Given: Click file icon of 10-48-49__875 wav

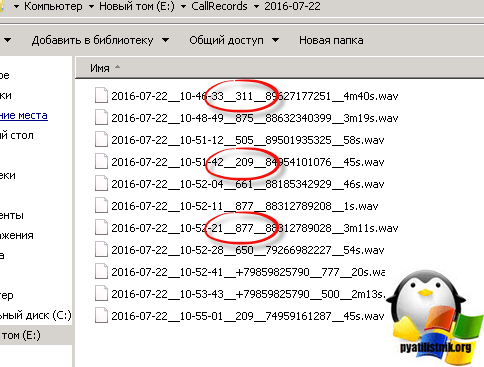Looking at the screenshot, I should [101, 118].
